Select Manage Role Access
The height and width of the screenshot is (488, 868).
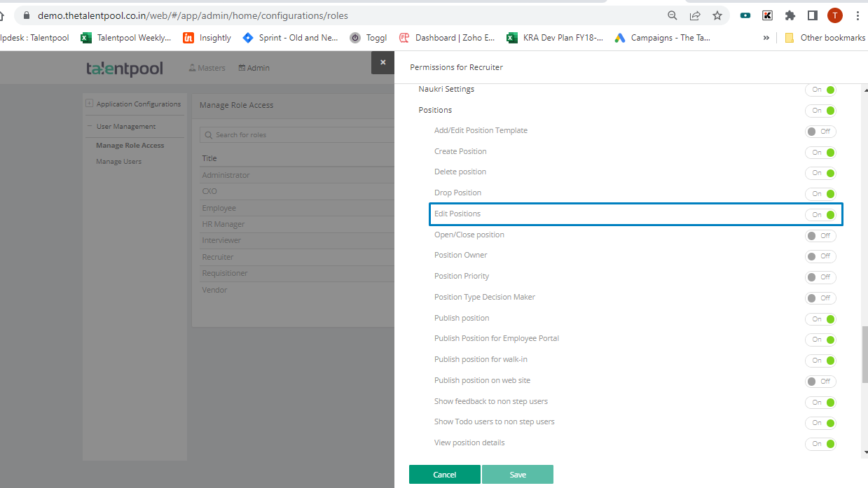point(130,145)
